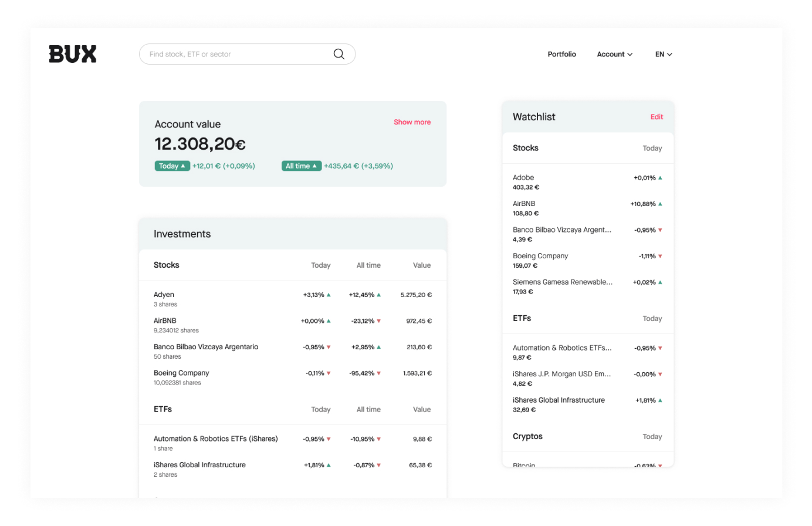The image size is (812, 526).
Task: Open Banco Bilbao Vizcaya in Watchlist
Action: coord(588,234)
